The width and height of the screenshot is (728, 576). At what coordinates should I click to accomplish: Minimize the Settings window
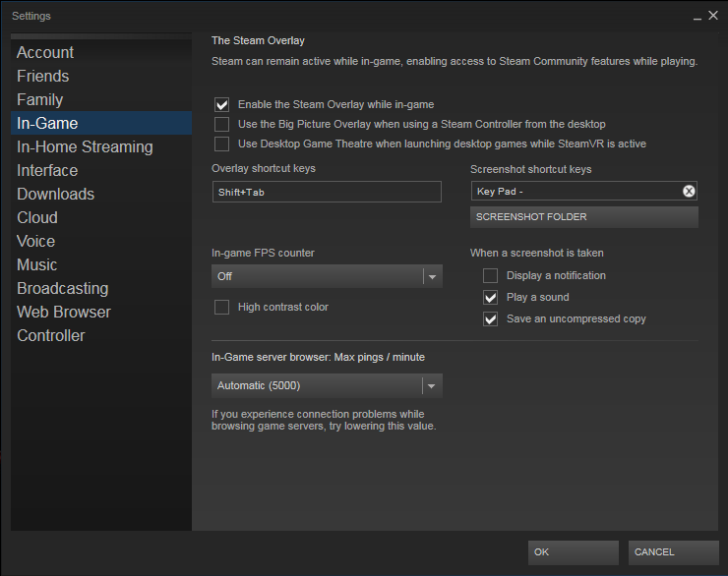[698, 16]
